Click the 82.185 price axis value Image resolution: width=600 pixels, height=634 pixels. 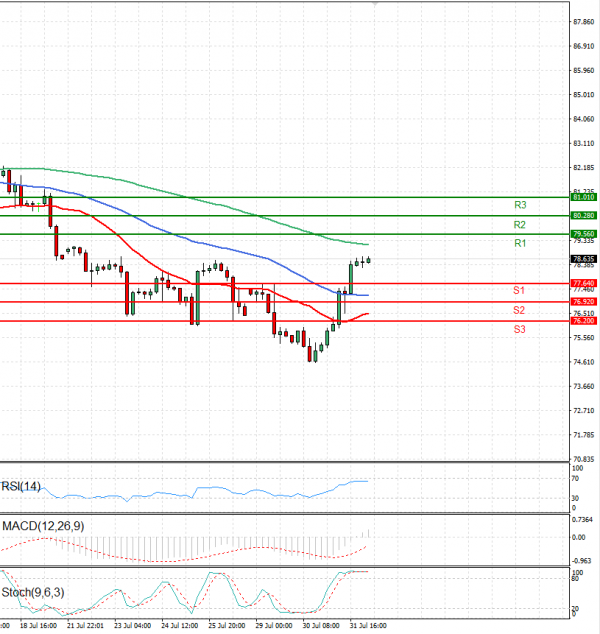(x=584, y=167)
